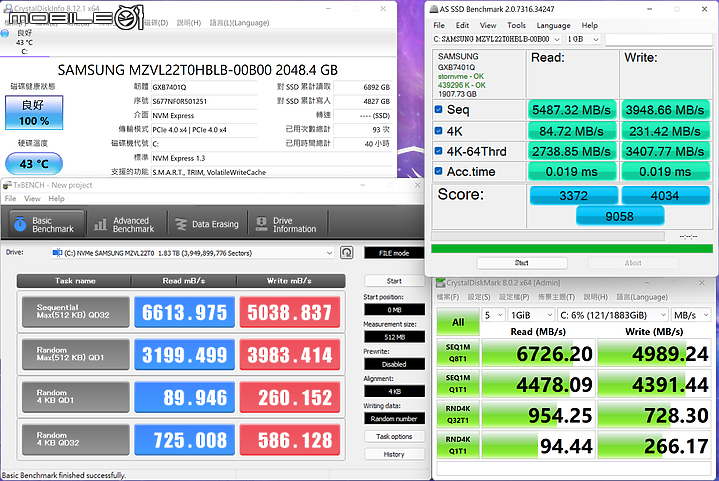Toggle the Seq test checkbox in AS SSD

click(x=438, y=110)
